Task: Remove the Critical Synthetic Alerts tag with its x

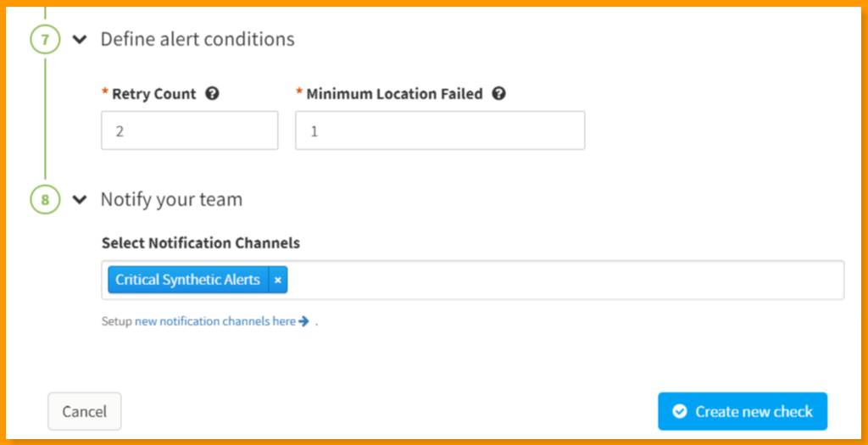Action: pos(278,280)
